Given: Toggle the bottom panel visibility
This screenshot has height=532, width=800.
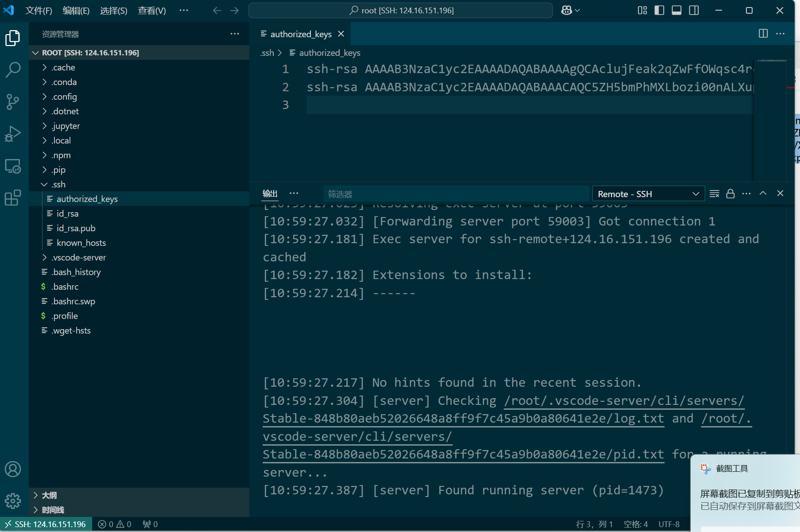Looking at the screenshot, I should 677,10.
